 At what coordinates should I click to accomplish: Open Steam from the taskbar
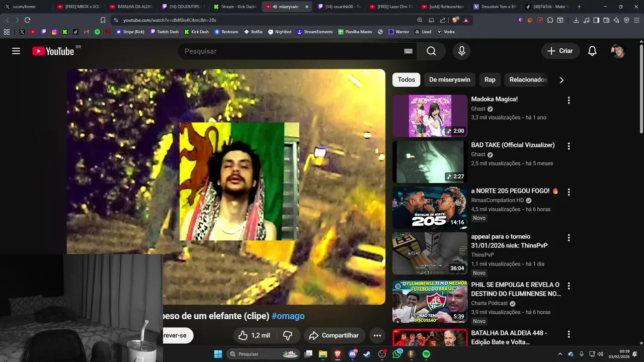click(367, 354)
